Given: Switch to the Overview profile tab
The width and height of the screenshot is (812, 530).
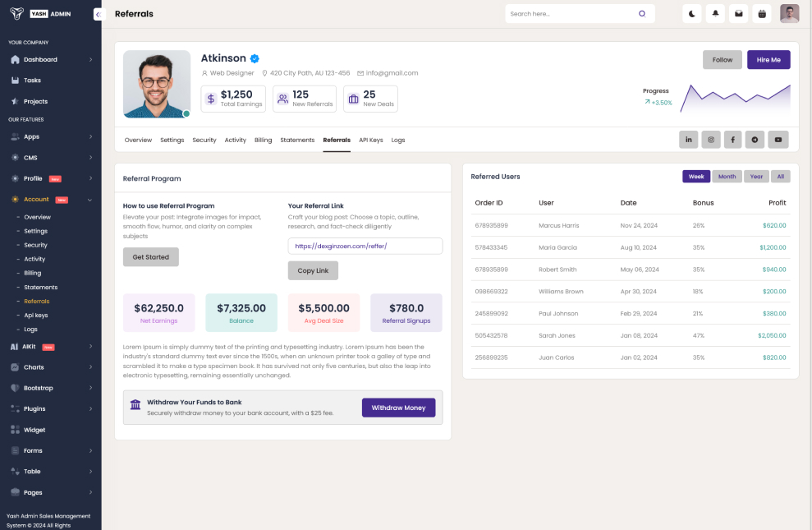Looking at the screenshot, I should click(138, 140).
